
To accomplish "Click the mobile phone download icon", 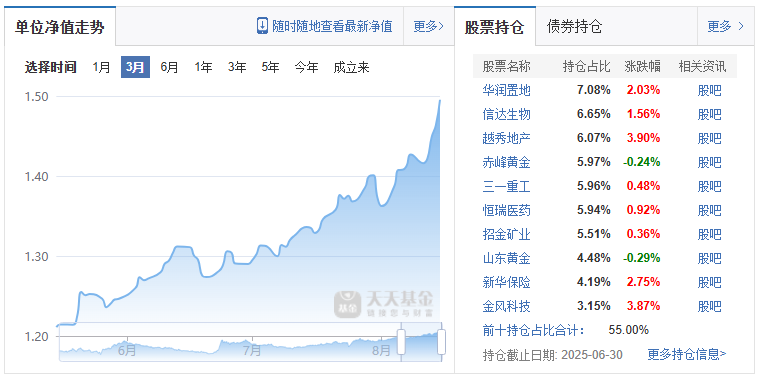I will point(262,26).
